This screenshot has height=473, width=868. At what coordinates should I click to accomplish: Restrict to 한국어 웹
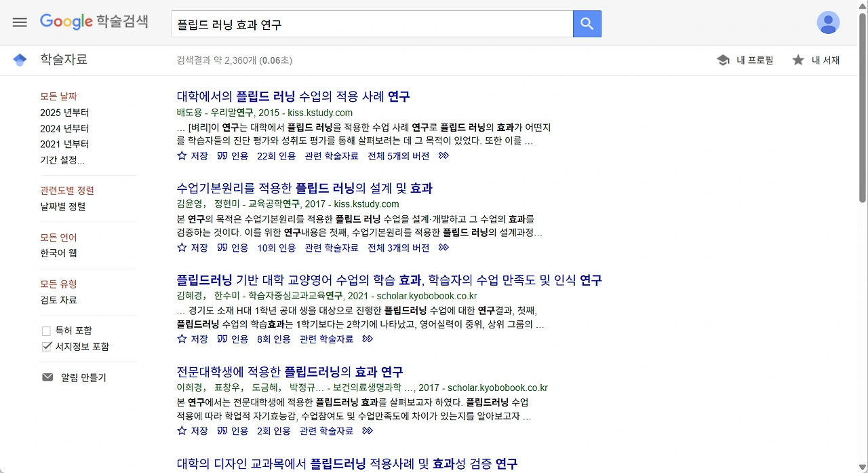[58, 253]
